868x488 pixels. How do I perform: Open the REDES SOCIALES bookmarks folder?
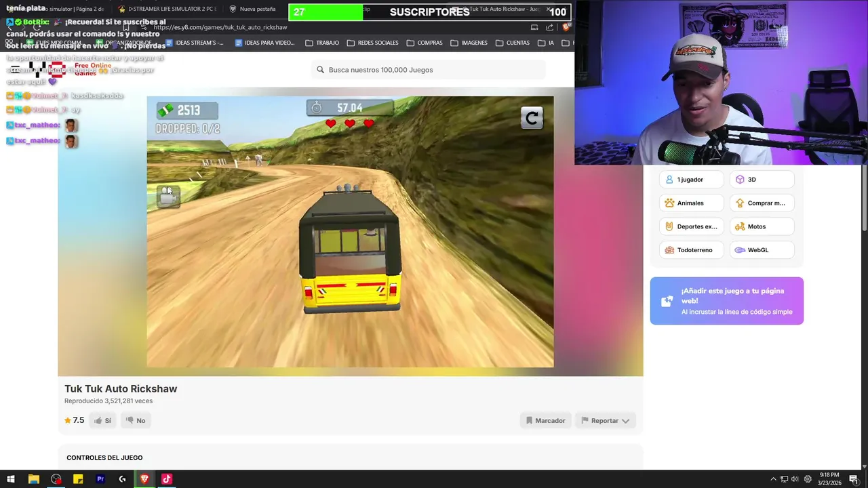click(372, 43)
